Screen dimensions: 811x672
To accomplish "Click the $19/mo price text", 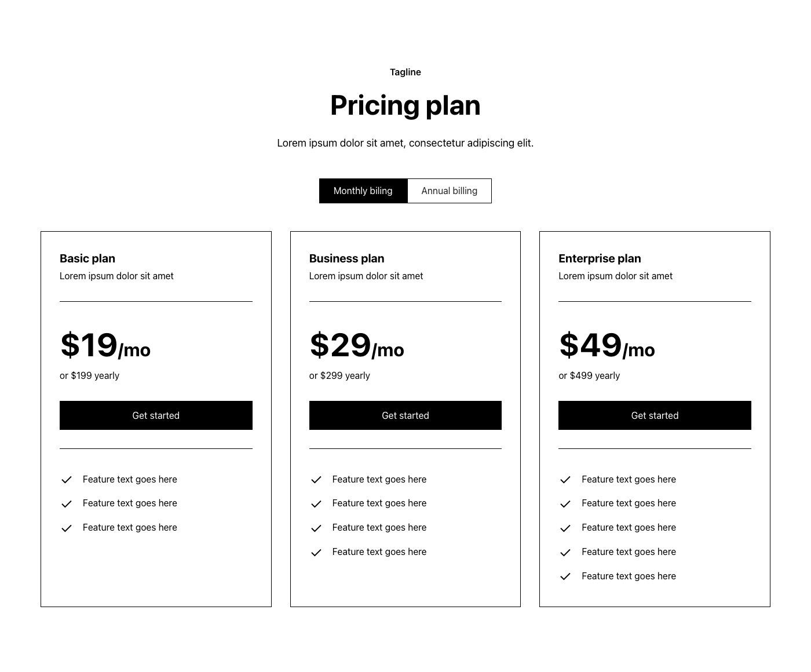I will tap(105, 346).
